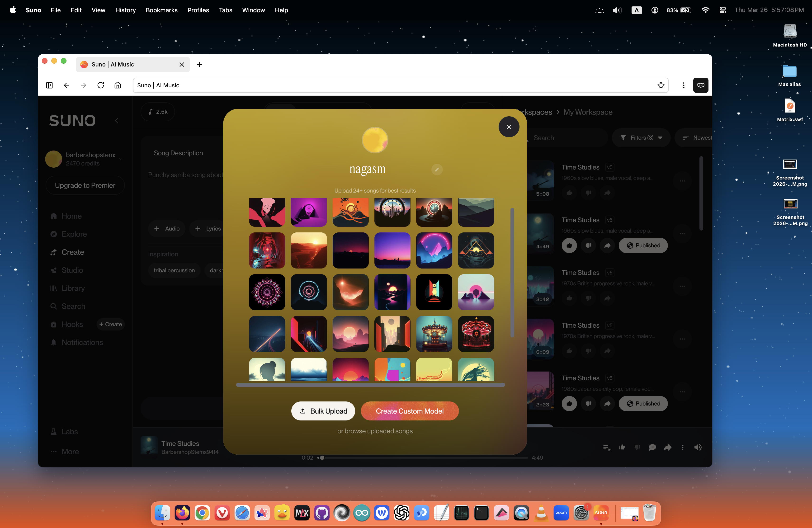Viewport: 812px width, 528px height.
Task: Click the Create Custom Model button
Action: coord(409,411)
